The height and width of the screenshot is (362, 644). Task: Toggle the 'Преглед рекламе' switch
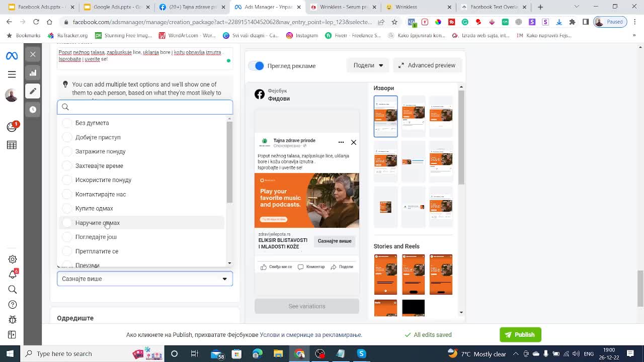coord(257,66)
